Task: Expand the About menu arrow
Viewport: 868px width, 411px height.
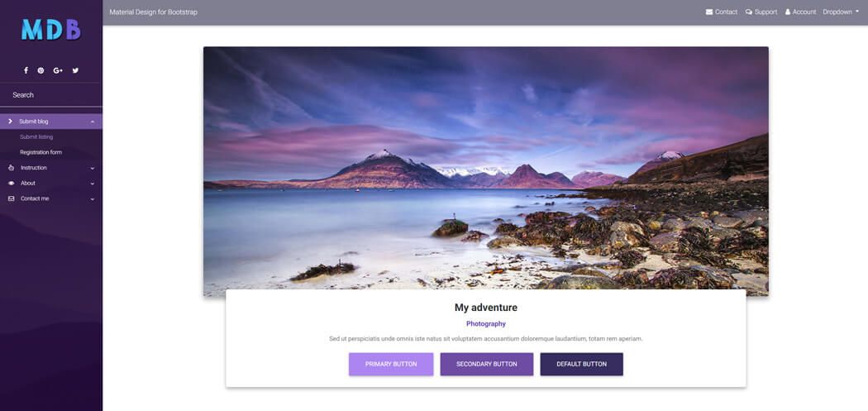Action: (x=93, y=184)
